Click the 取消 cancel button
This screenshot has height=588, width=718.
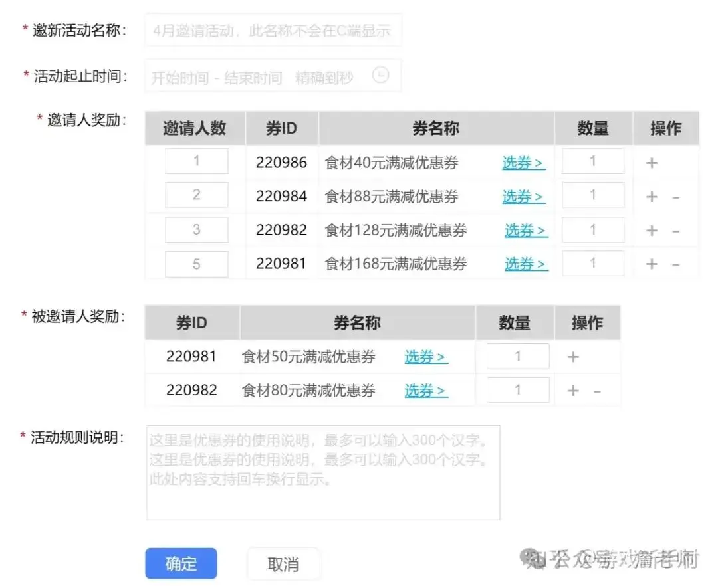(x=284, y=563)
